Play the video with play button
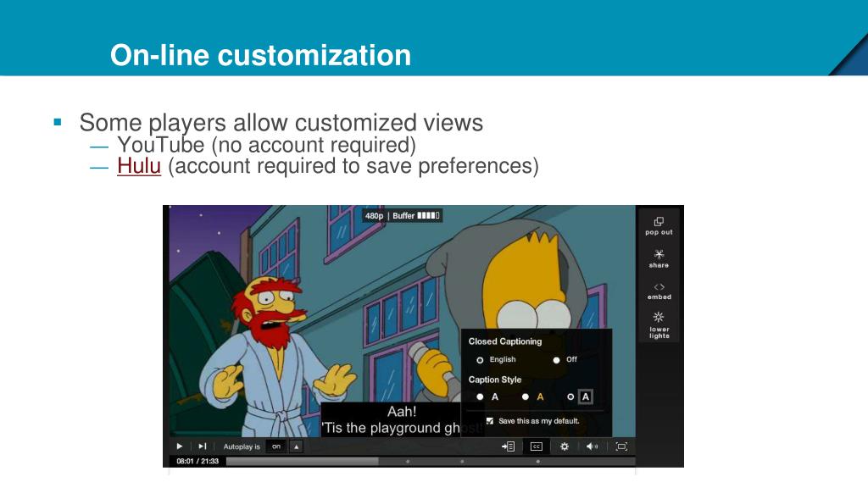The width and height of the screenshot is (868, 488). [180, 446]
